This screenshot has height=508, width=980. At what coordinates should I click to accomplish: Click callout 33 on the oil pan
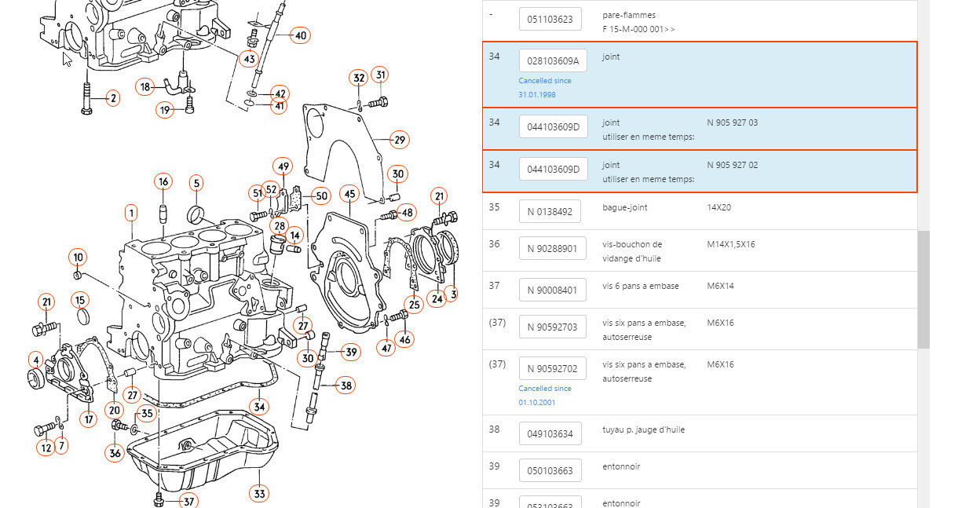tap(259, 493)
